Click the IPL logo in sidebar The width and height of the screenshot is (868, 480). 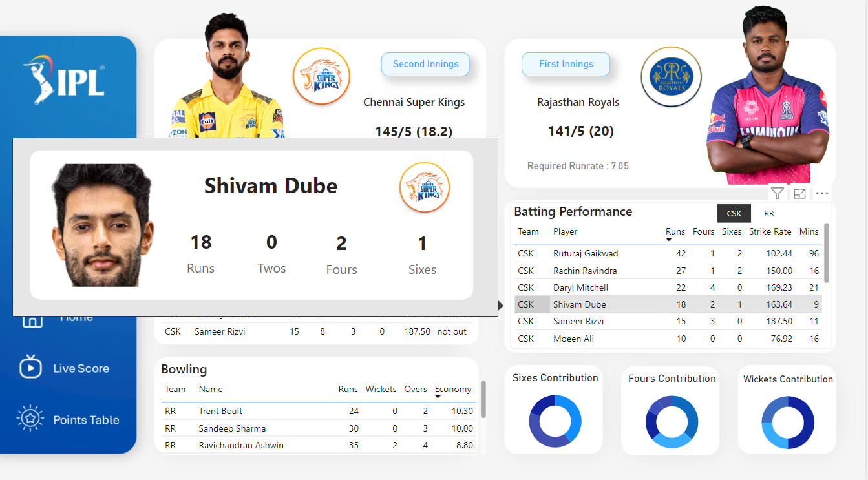click(x=63, y=79)
